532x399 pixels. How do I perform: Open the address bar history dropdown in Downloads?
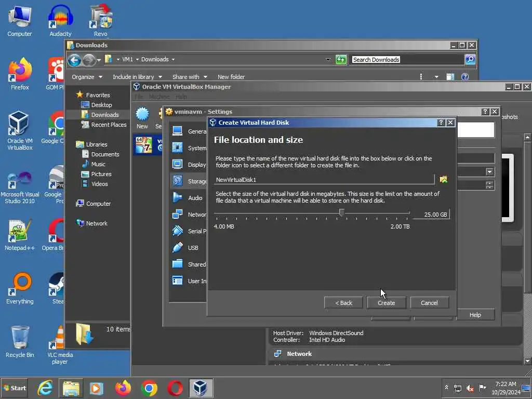[x=328, y=60]
